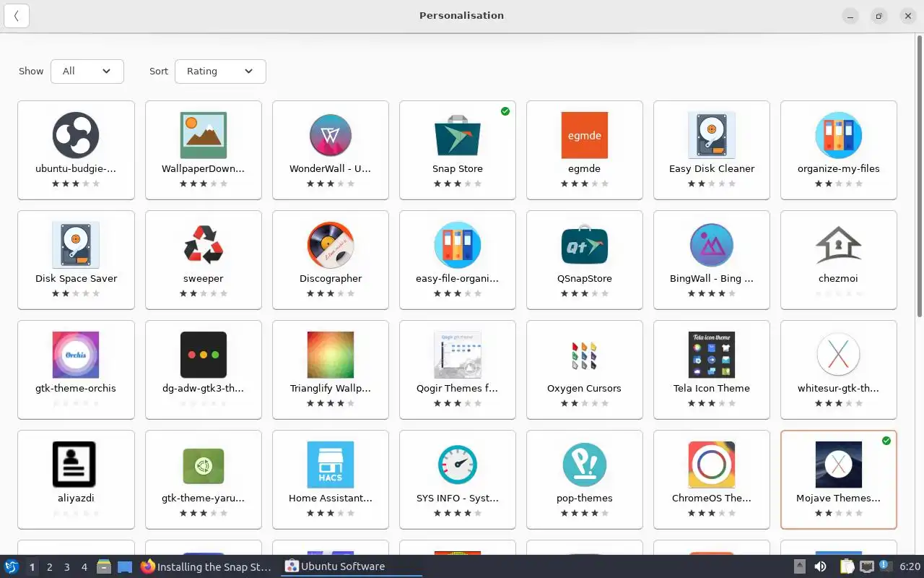
Task: Open the Discographer vinyl icon
Action: click(x=331, y=245)
